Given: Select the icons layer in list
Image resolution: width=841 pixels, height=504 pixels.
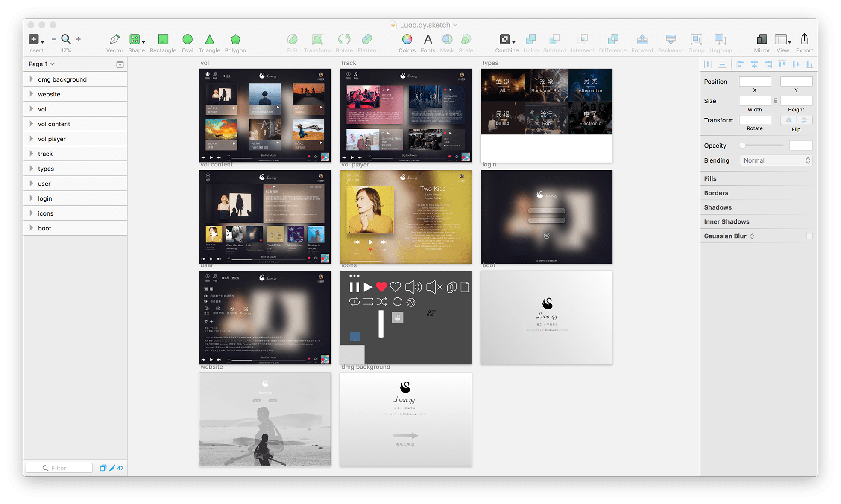Looking at the screenshot, I should tap(46, 213).
